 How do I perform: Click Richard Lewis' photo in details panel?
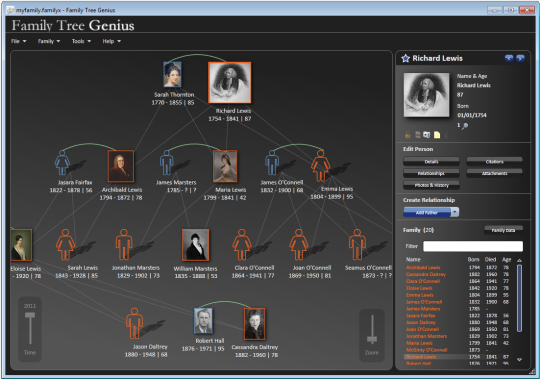(x=426, y=95)
